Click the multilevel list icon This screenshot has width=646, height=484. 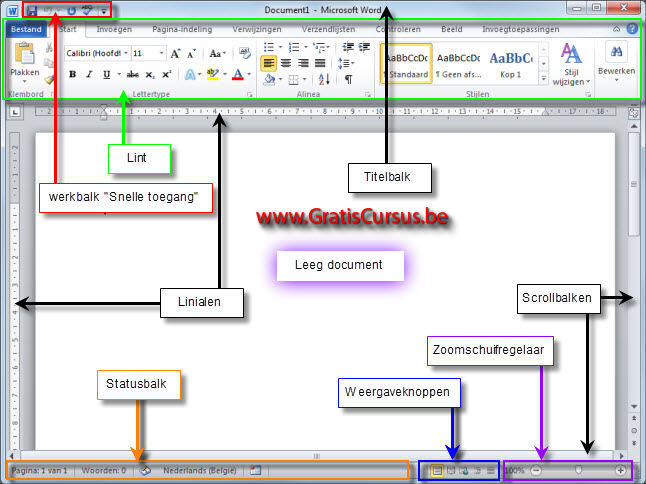318,47
